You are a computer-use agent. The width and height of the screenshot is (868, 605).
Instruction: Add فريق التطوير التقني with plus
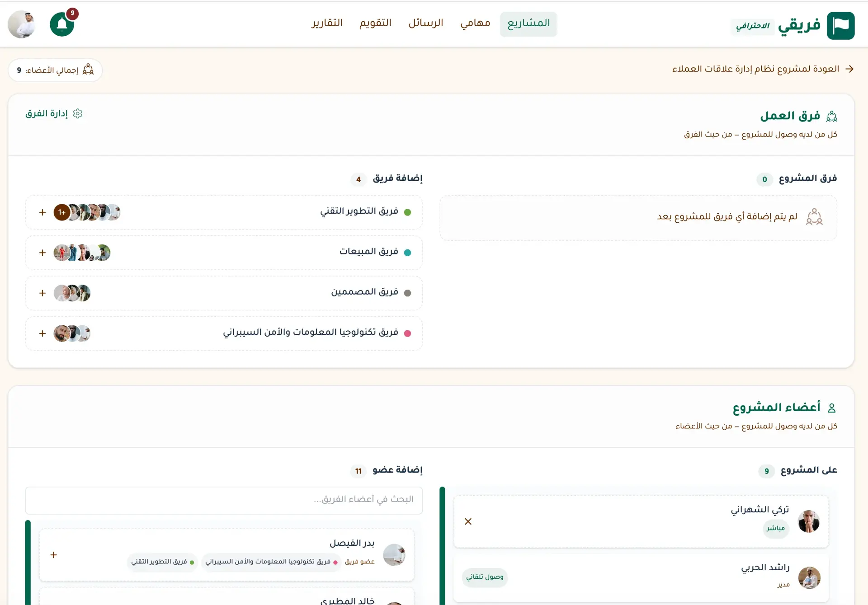click(42, 212)
